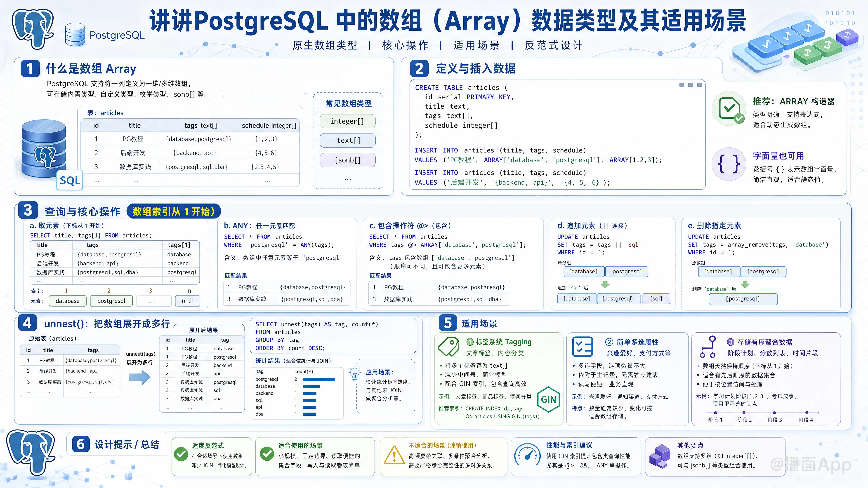Screen dimensions: 868x488
Task: Click number badge 1 beside 什么是数组 Array
Action: 30,69
